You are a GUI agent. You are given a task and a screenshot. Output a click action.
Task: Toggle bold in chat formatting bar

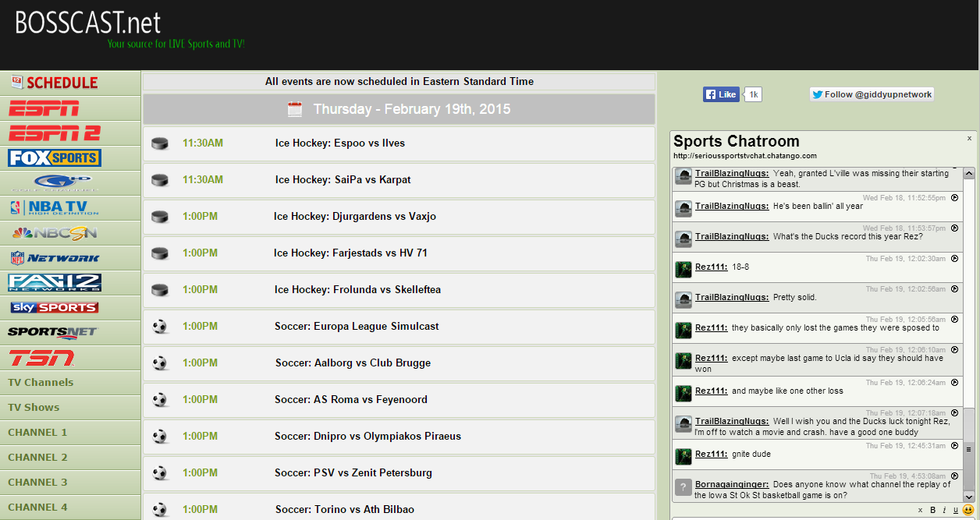click(x=933, y=511)
